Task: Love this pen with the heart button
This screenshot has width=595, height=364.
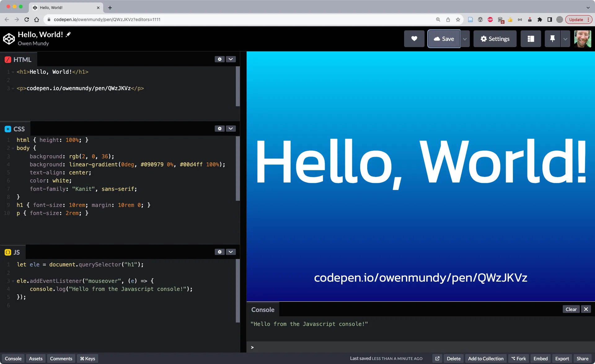Action: point(414,39)
